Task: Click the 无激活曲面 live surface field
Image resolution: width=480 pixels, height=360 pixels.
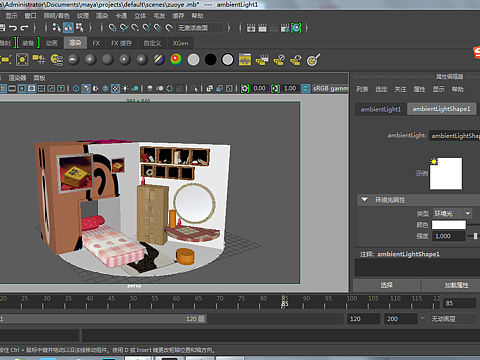Action: 200,28
